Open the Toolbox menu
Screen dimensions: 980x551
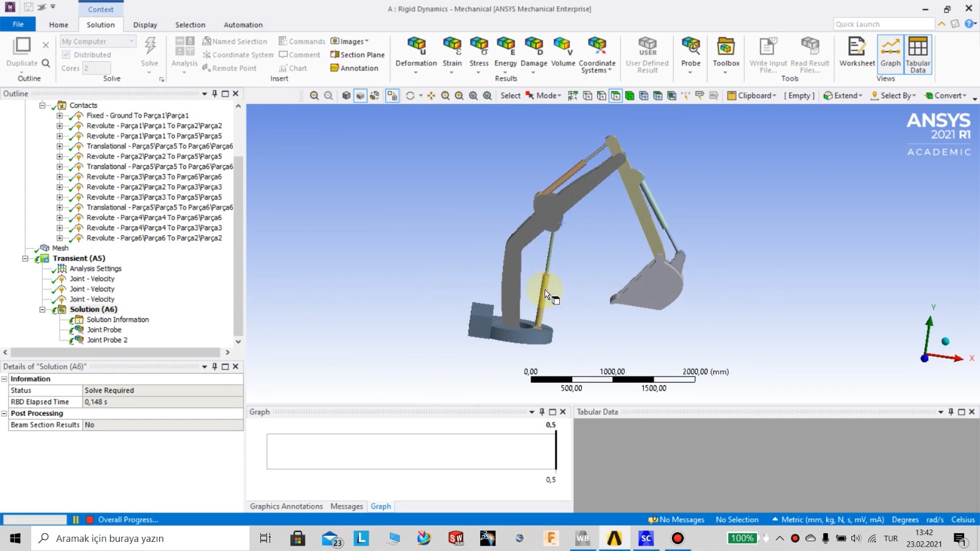726,54
